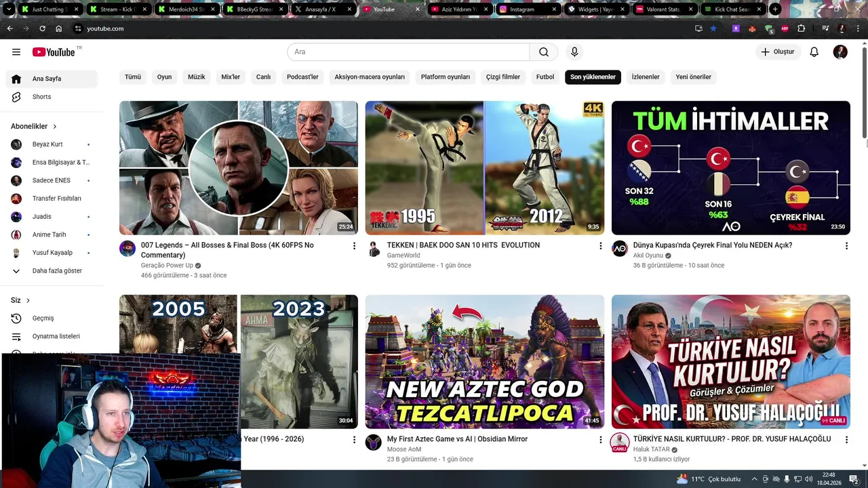Reload the page in browser toolbar
868x488 pixels.
click(42, 28)
